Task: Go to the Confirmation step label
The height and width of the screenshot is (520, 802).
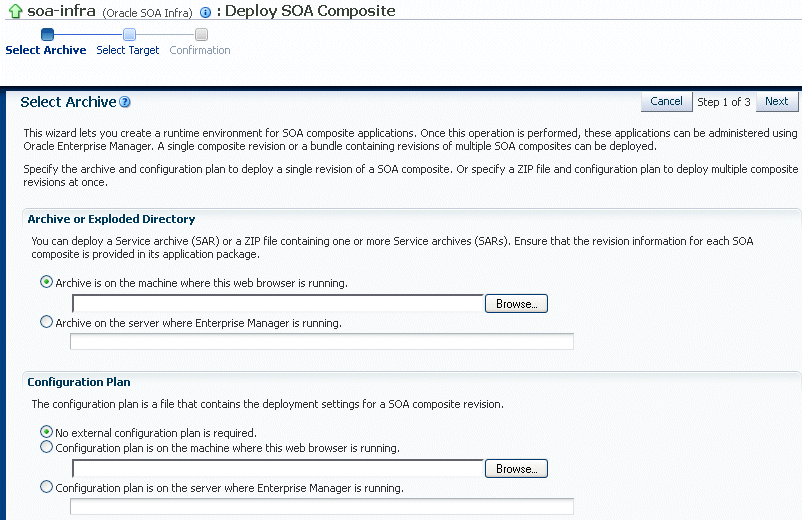Action: click(x=200, y=50)
